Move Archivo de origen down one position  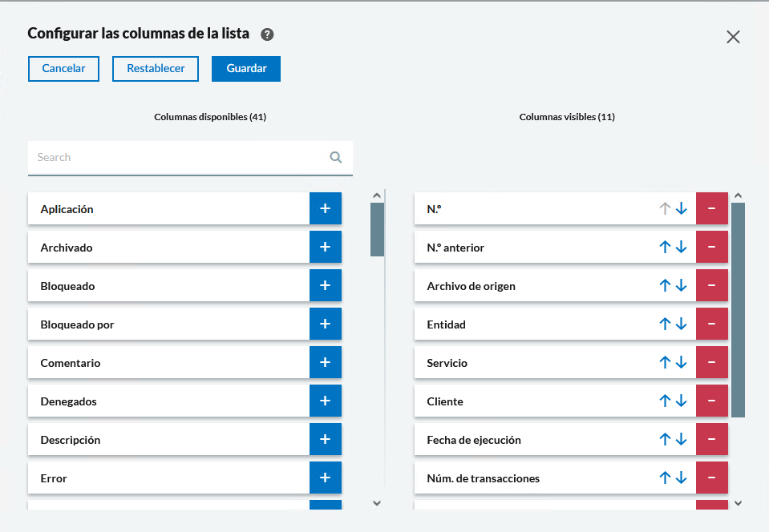click(682, 285)
